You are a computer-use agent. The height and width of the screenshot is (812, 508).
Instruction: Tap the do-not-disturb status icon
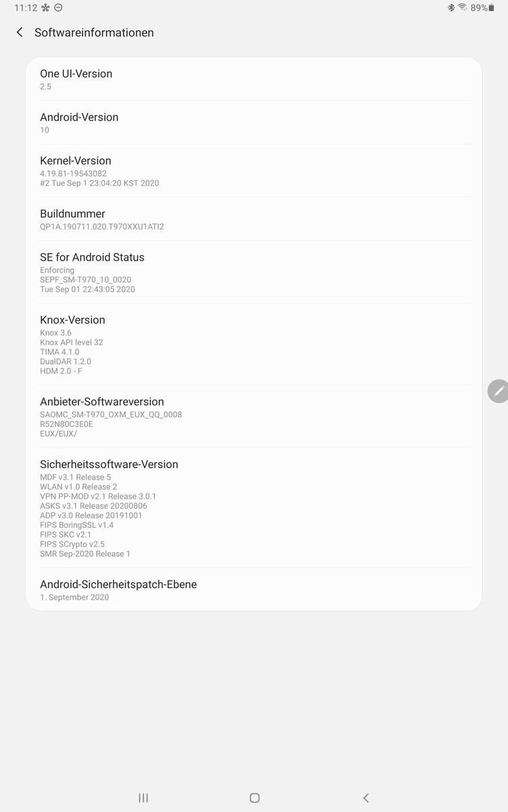pyautogui.click(x=58, y=7)
